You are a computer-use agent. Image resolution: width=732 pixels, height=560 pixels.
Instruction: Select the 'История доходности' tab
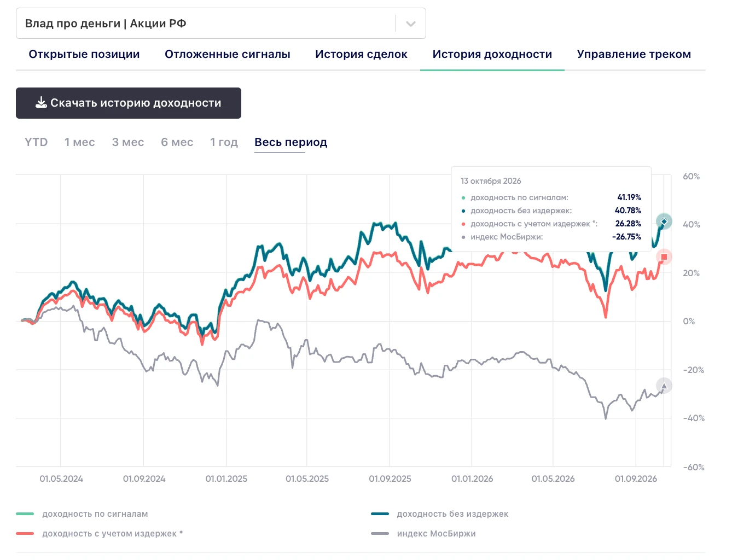coord(492,54)
